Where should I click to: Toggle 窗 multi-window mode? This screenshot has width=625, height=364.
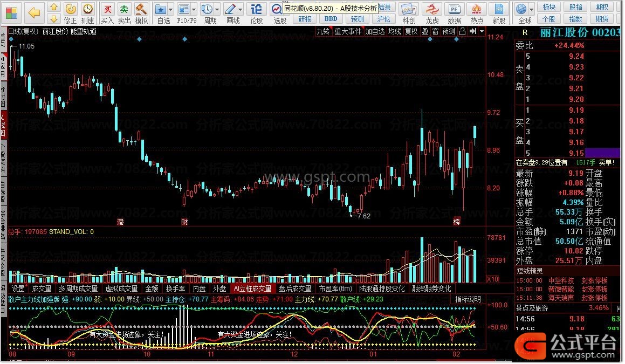click(435, 31)
